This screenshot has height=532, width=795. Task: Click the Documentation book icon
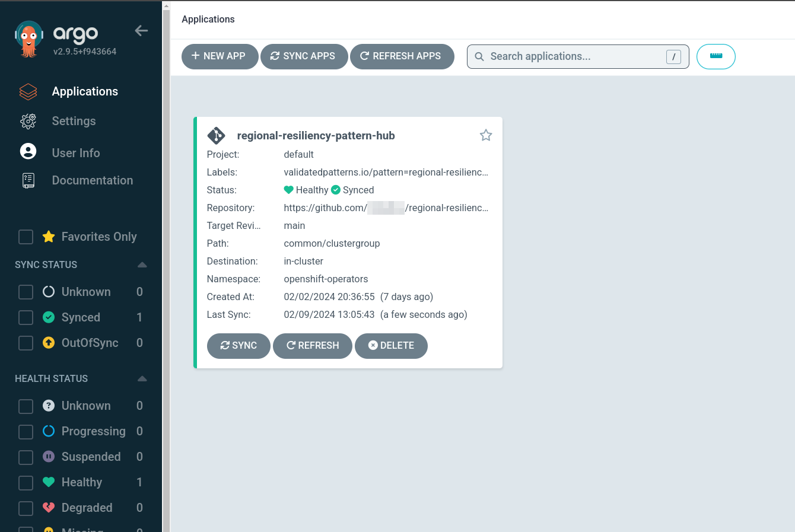[x=28, y=180]
